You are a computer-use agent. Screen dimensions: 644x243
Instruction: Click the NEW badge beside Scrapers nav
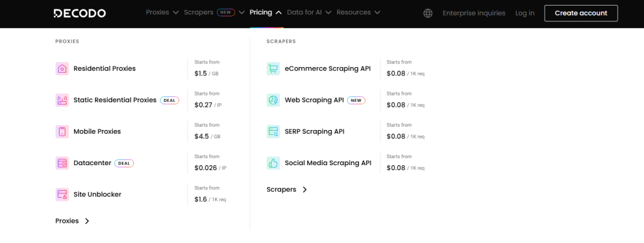(x=226, y=13)
